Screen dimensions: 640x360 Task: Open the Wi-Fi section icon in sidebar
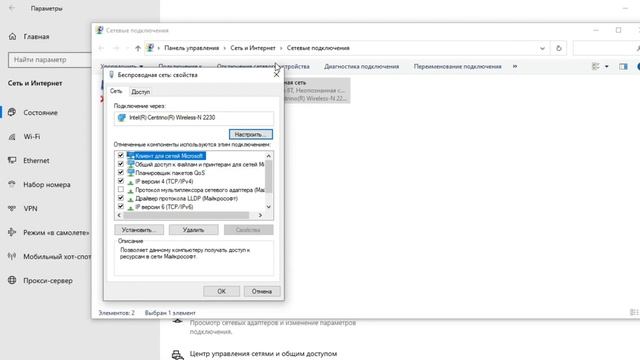point(12,137)
